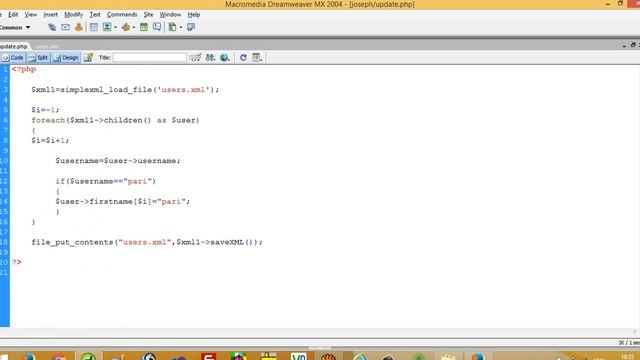Refresh Design view with the refresh icon
This screenshot has width=640, height=360.
pos(243,58)
